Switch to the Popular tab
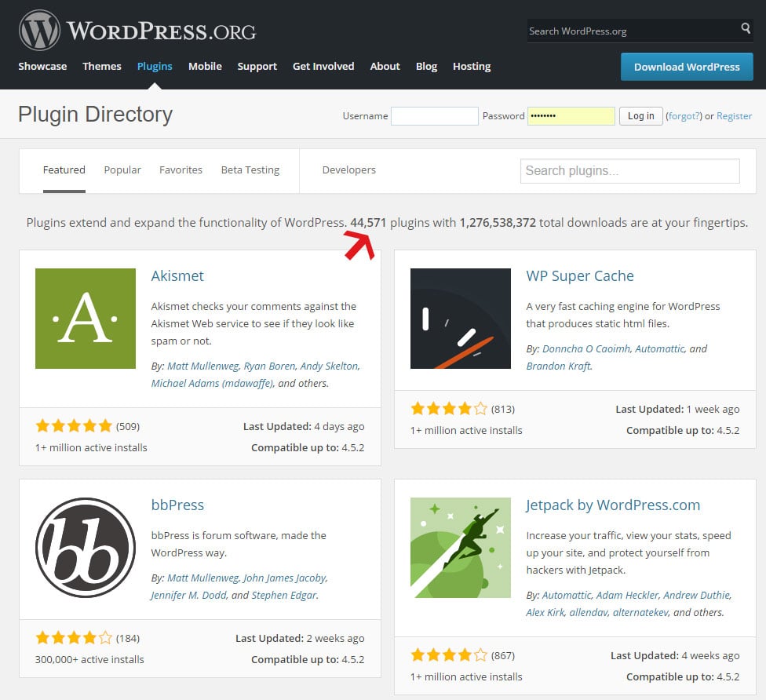This screenshot has width=766, height=700. point(122,170)
